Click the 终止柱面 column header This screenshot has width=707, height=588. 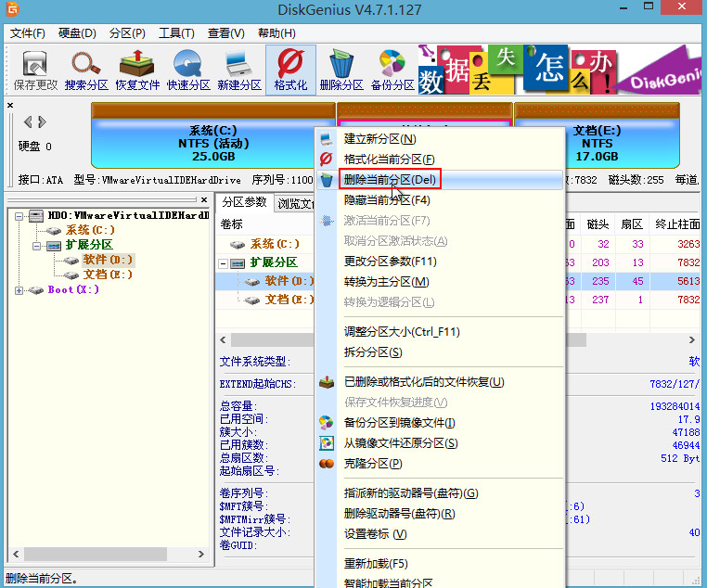pyautogui.click(x=675, y=224)
